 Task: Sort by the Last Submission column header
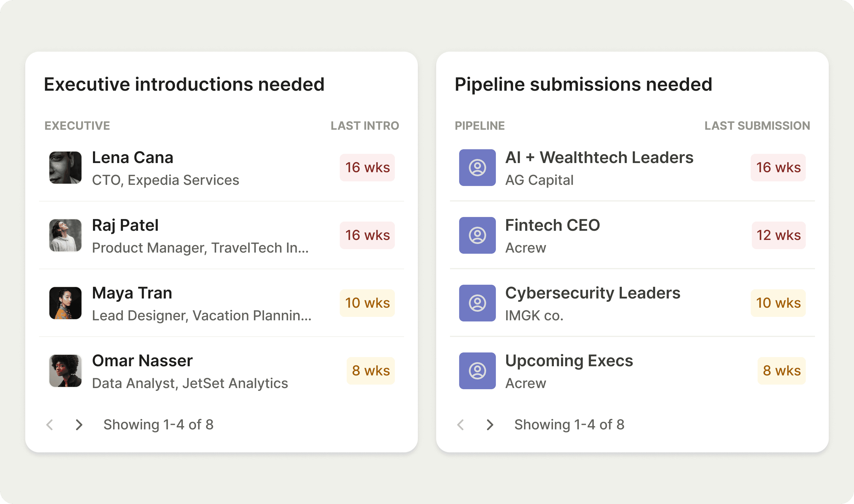(757, 126)
